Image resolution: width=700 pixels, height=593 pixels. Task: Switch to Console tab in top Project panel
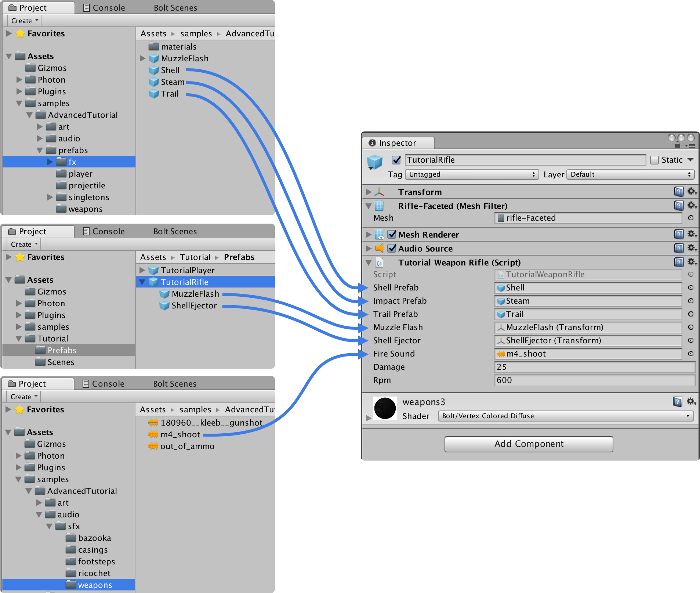click(x=104, y=8)
